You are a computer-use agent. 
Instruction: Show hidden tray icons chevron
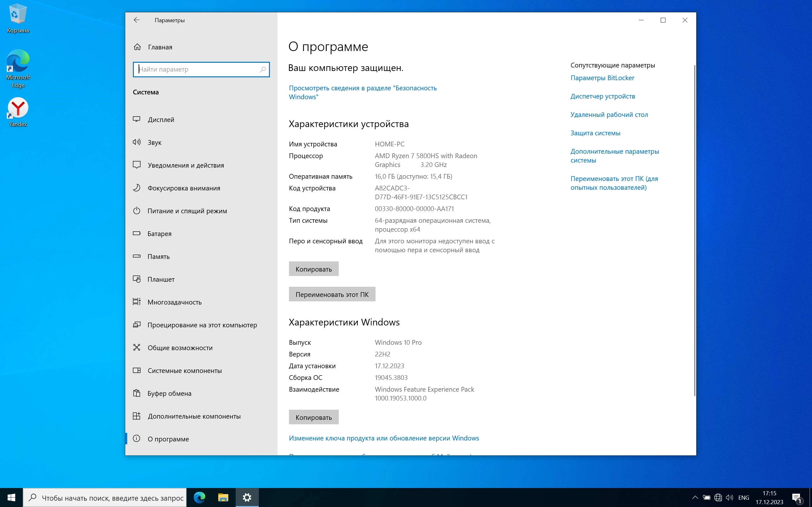[x=695, y=497]
